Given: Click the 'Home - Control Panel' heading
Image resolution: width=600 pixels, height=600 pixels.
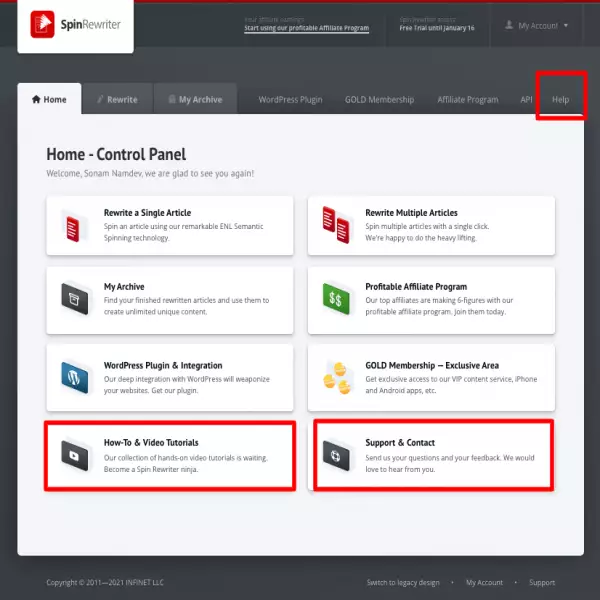Looking at the screenshot, I should 116,154.
